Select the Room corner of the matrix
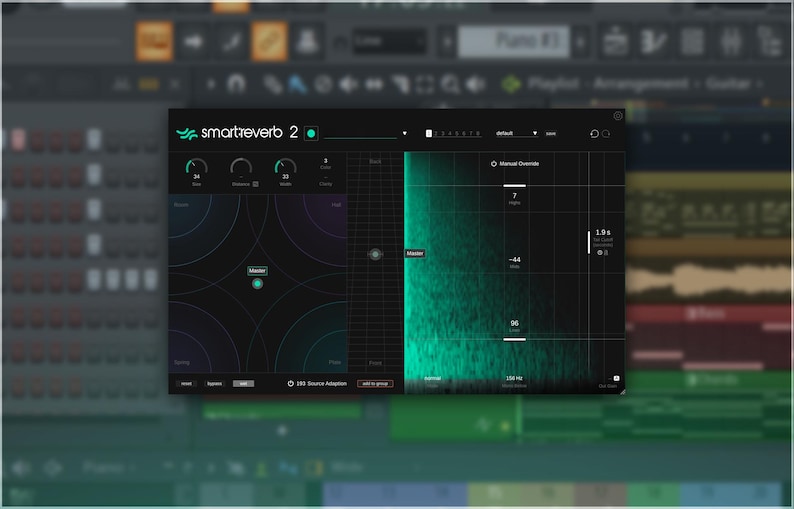Screen dimensions: 794x509 pyautogui.click(x=181, y=205)
